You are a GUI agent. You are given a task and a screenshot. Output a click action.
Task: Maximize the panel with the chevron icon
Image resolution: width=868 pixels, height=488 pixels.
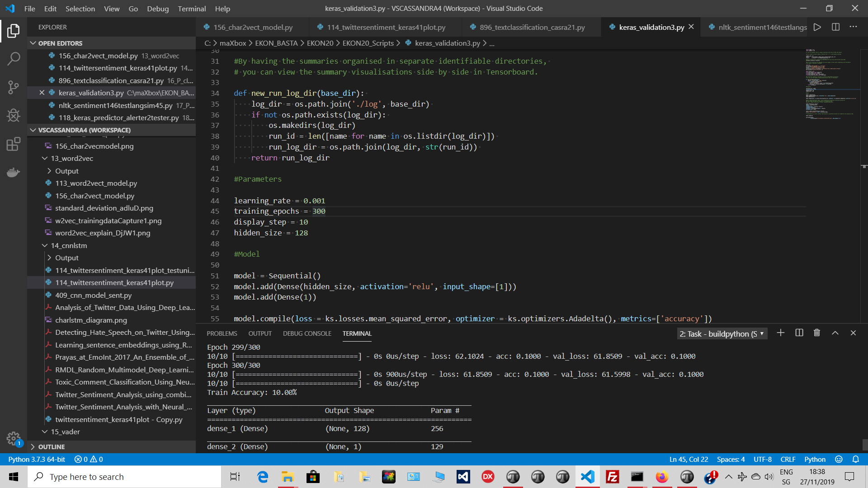tap(835, 333)
